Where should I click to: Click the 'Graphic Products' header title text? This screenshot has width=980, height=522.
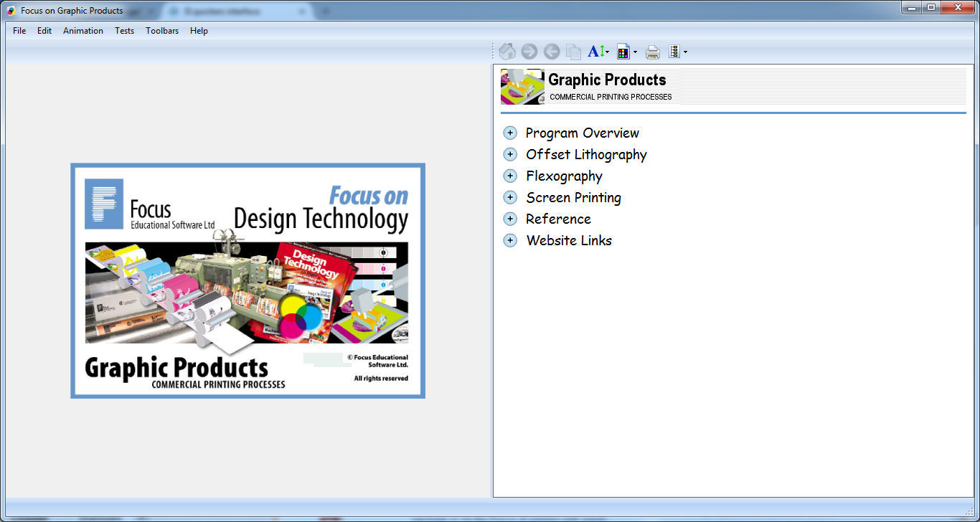[x=607, y=80]
